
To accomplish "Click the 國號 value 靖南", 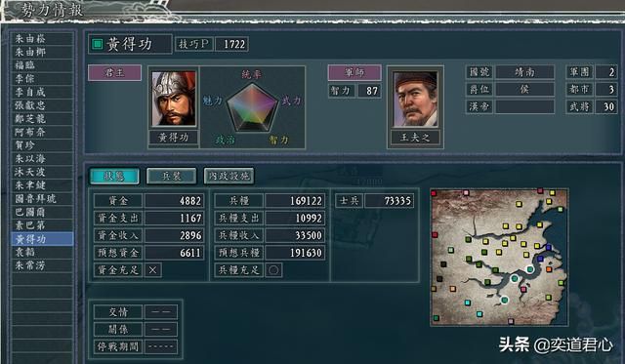I will (x=524, y=72).
